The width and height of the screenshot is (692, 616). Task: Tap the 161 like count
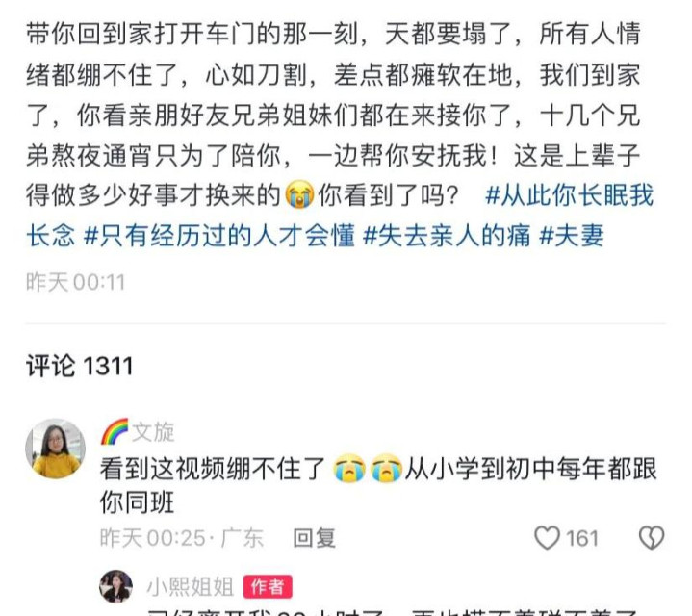[x=582, y=538]
